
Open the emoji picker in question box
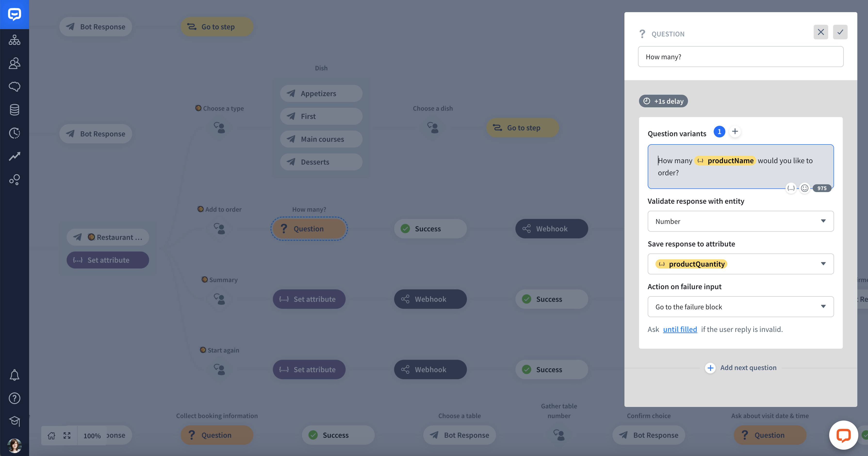click(x=804, y=188)
